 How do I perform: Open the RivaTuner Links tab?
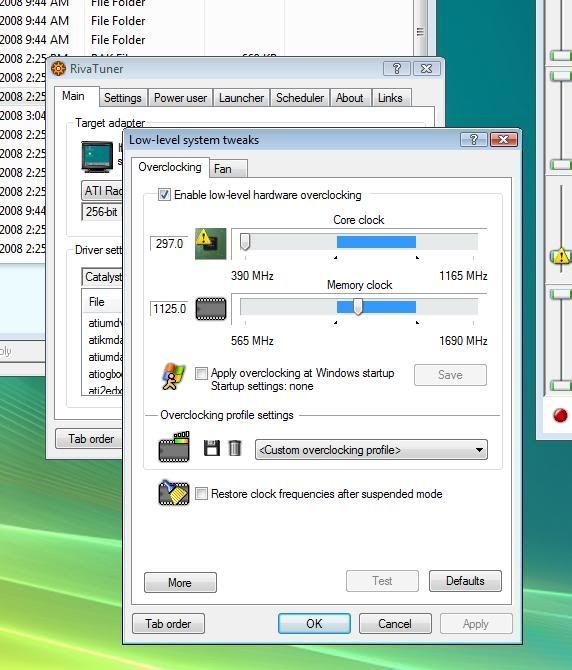390,98
